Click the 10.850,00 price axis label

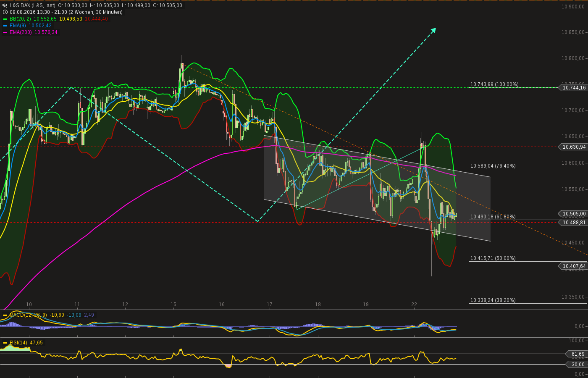tap(573, 32)
